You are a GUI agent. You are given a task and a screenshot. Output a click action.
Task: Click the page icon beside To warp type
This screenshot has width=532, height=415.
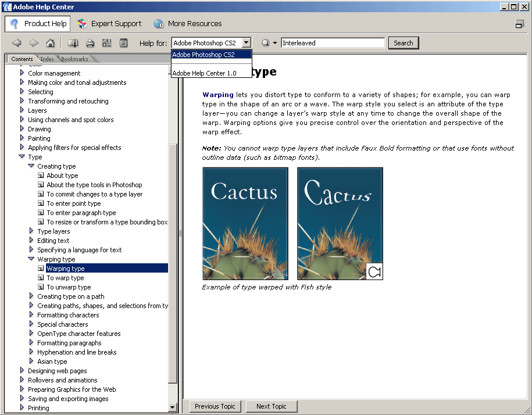point(41,278)
